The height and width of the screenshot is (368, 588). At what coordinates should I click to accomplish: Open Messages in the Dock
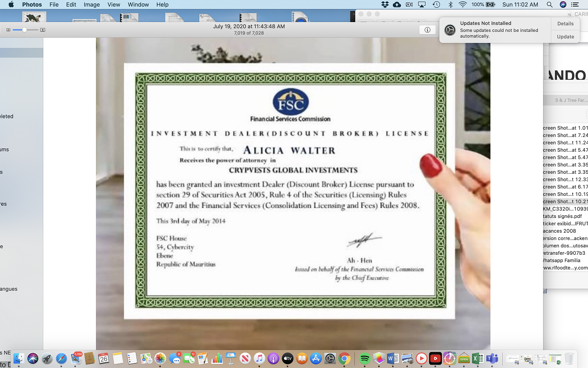tap(175, 359)
